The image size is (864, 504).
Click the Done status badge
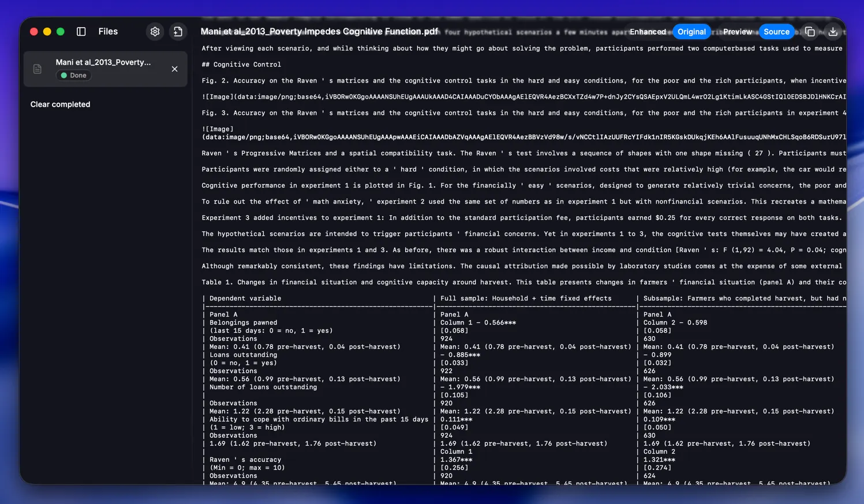(x=73, y=76)
